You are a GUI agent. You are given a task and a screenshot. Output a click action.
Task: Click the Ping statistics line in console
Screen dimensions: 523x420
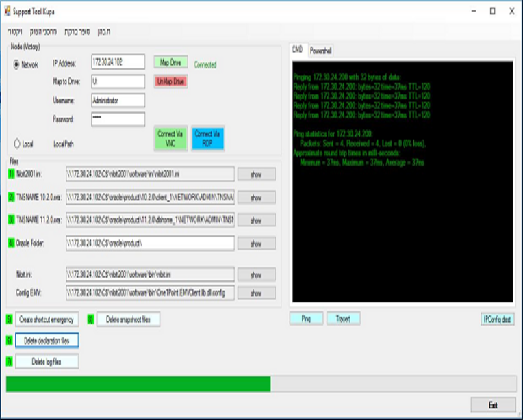click(x=333, y=134)
